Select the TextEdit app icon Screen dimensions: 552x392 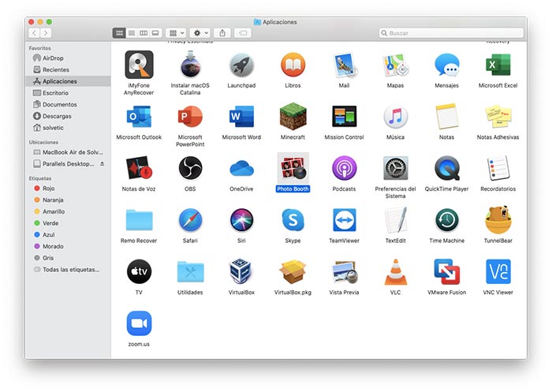396,220
